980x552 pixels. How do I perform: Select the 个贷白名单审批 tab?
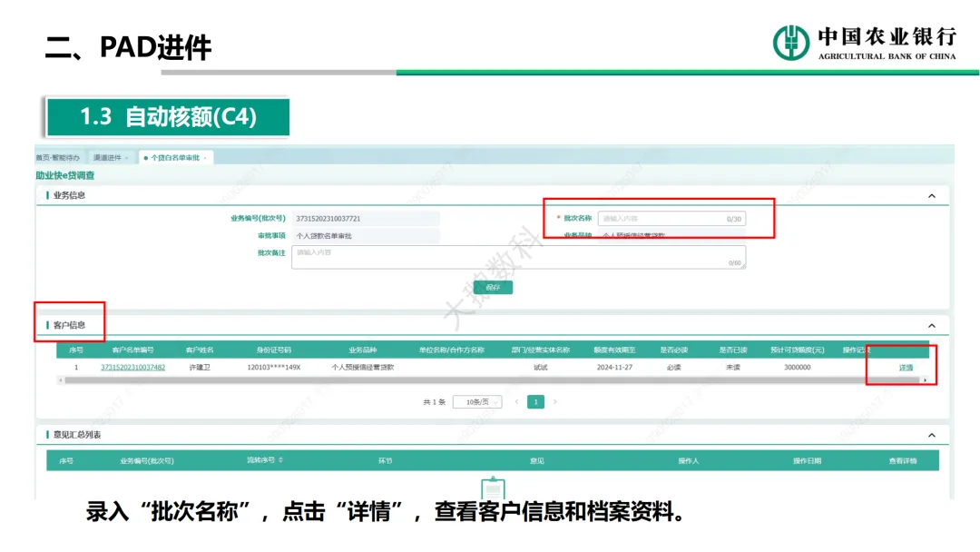point(174,158)
